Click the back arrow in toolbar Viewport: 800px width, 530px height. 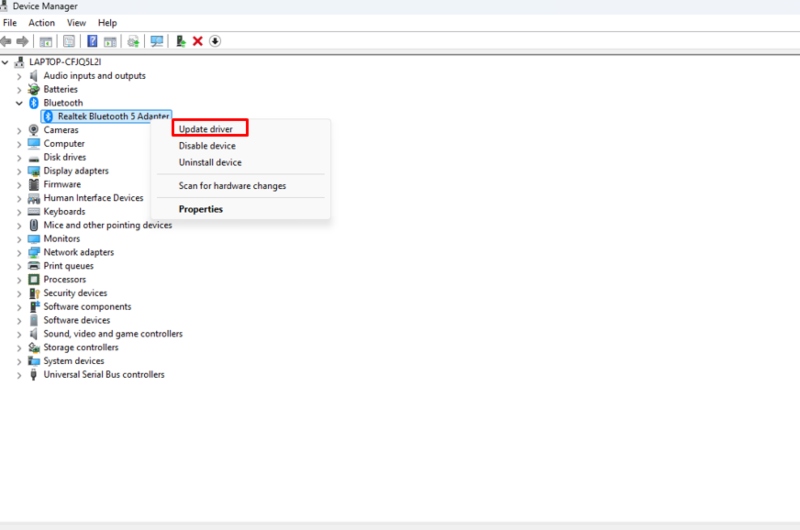(x=7, y=41)
